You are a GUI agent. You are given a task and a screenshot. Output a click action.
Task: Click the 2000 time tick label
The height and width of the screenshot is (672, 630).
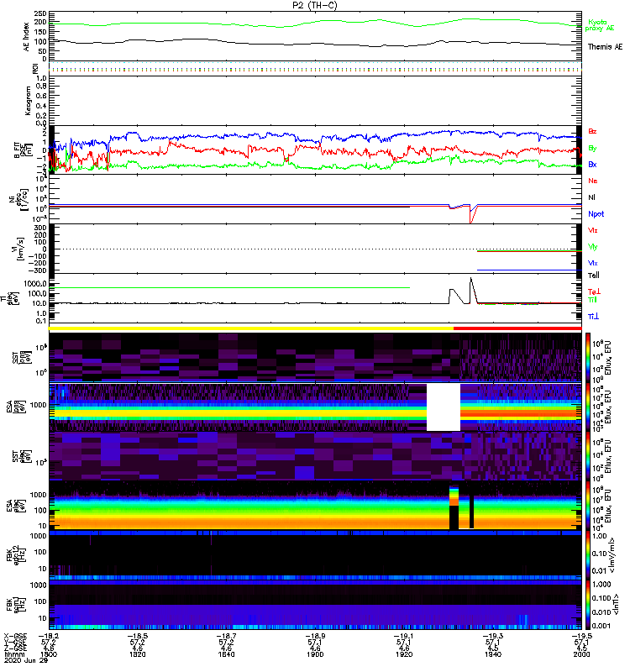[581, 654]
